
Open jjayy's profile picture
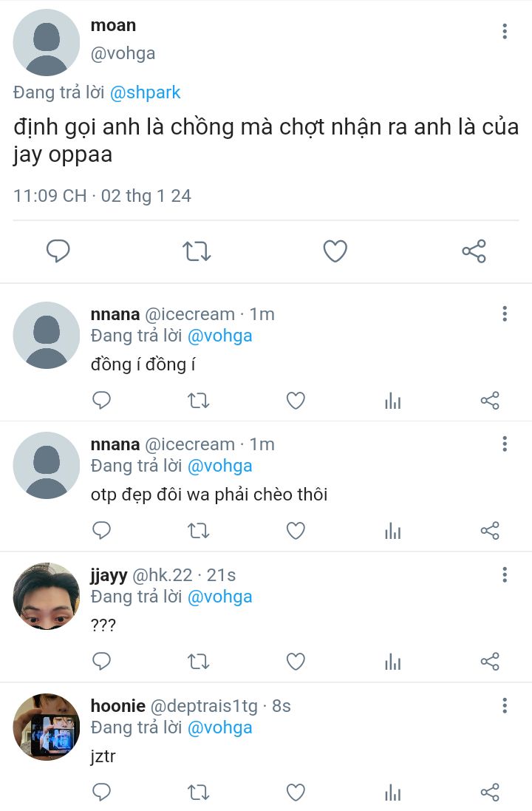(x=46, y=596)
